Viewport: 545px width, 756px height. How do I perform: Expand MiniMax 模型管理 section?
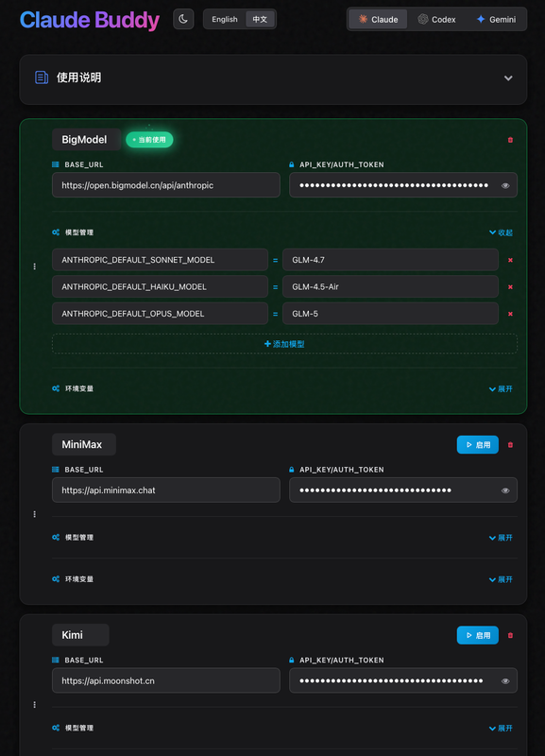click(501, 538)
